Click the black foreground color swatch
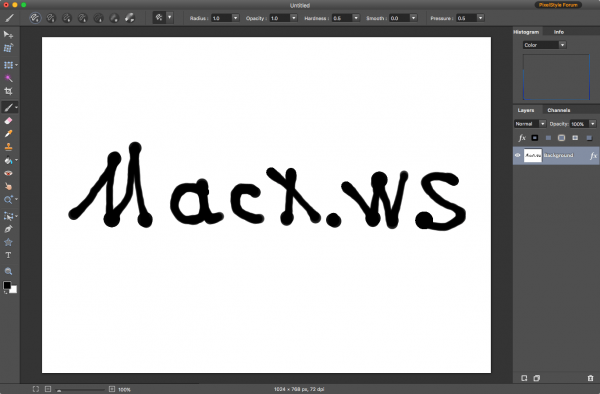The width and height of the screenshot is (600, 394). 7,285
